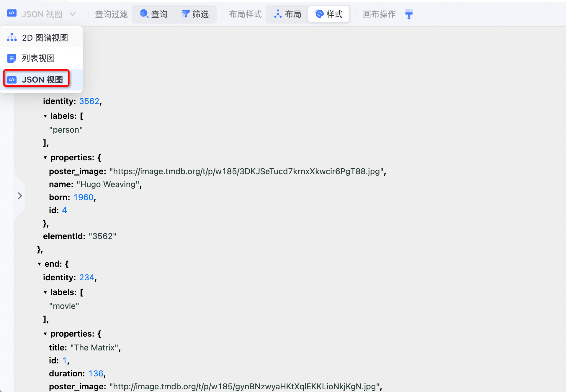The height and width of the screenshot is (392, 566).
Task: Click id value 4
Action: [x=64, y=210]
